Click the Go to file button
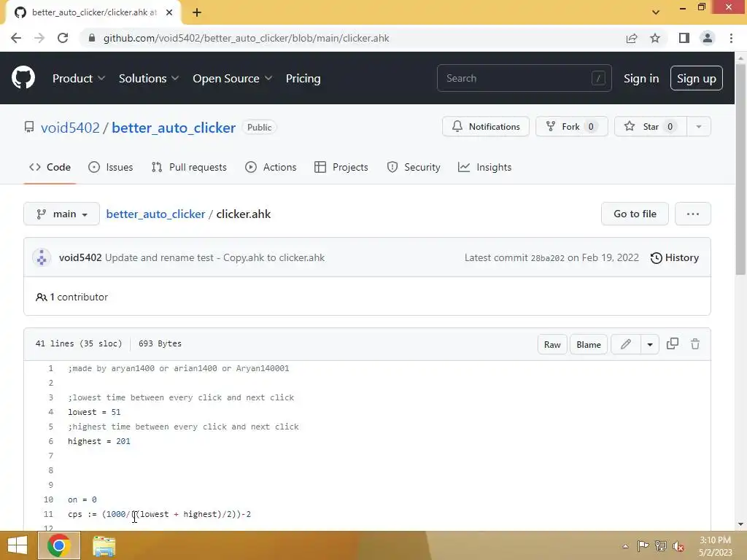The height and width of the screenshot is (560, 747). coord(635,214)
